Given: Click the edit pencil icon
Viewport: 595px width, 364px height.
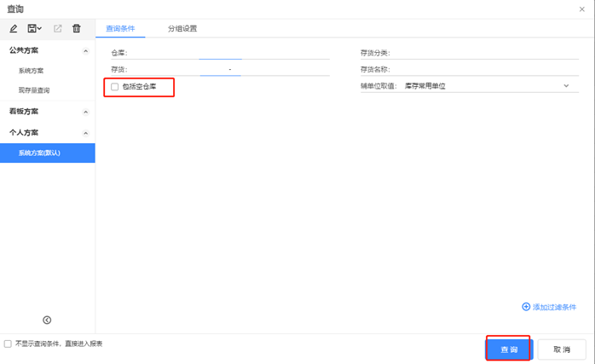Looking at the screenshot, I should click(x=14, y=28).
